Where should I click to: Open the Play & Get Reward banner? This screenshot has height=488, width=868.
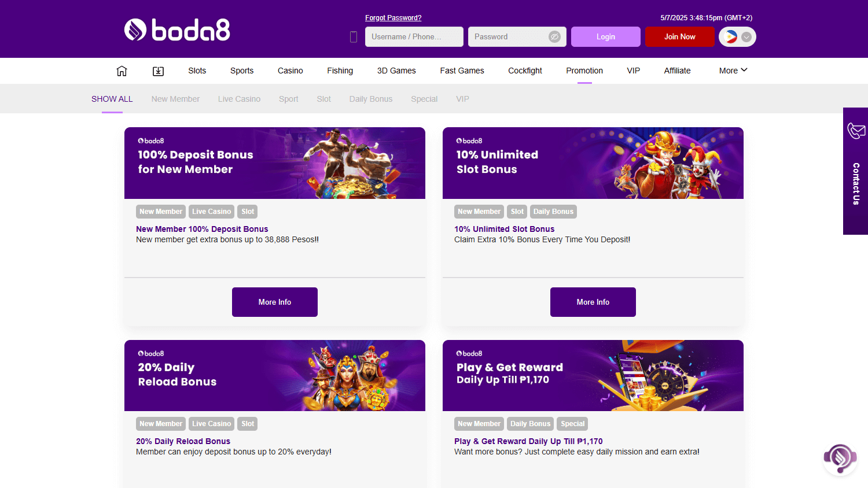[593, 375]
